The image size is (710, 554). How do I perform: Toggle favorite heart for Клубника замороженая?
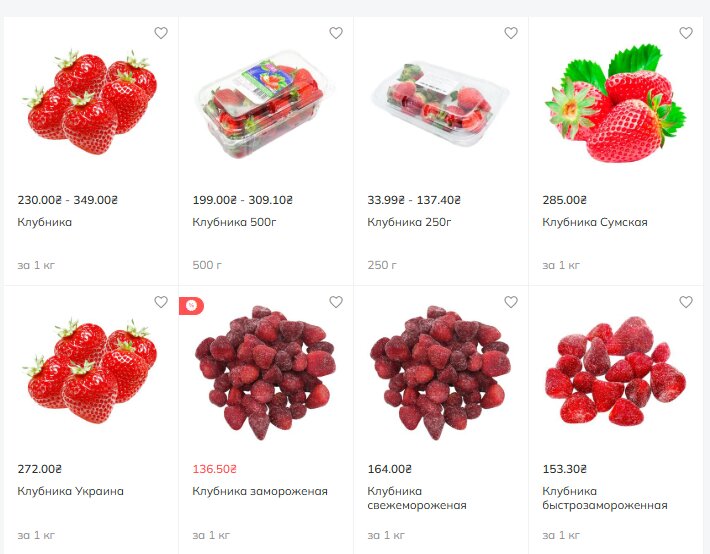336,302
